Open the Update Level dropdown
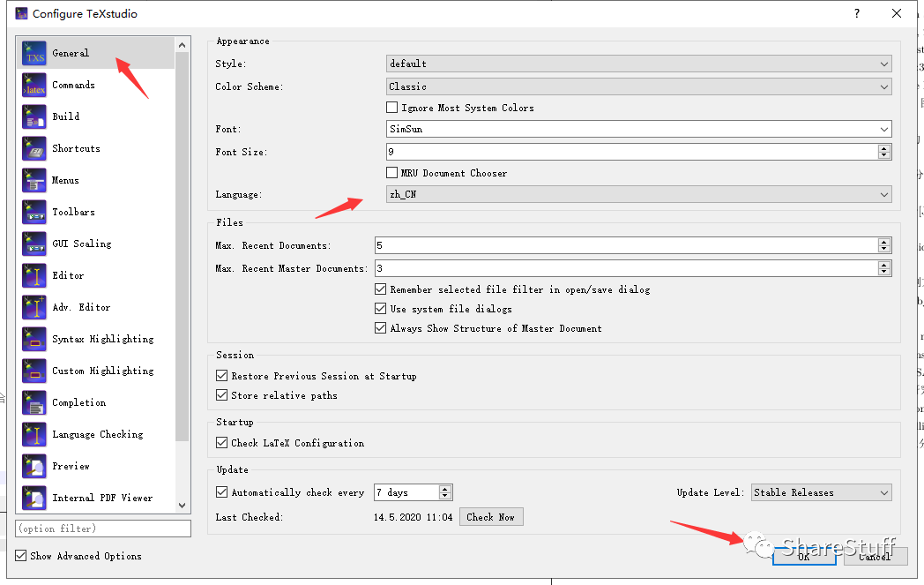 click(x=822, y=492)
